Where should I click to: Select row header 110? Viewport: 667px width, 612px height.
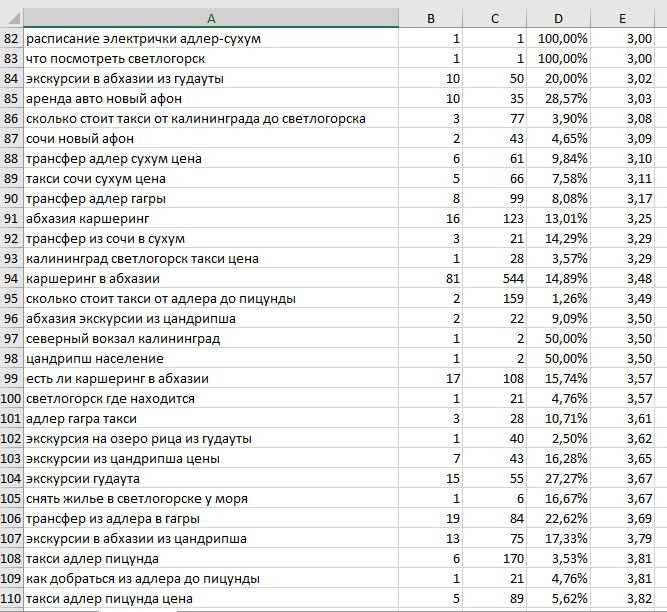click(x=11, y=598)
